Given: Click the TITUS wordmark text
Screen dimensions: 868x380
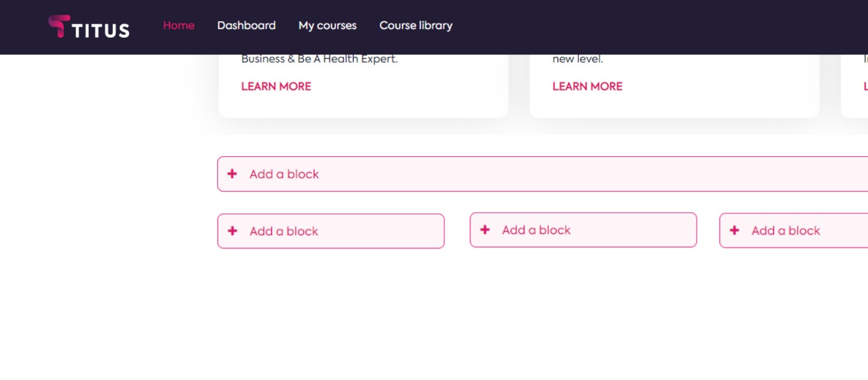Looking at the screenshot, I should click(x=101, y=30).
